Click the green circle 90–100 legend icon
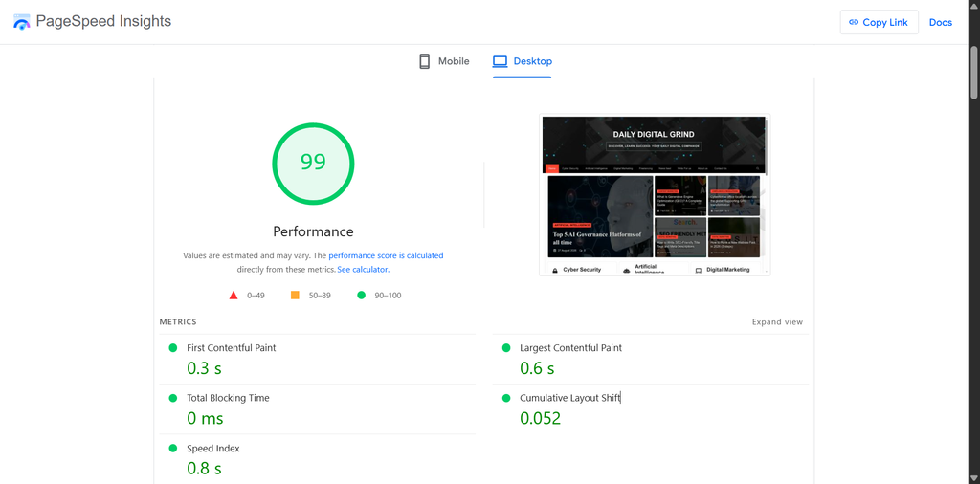This screenshot has width=980, height=484. point(361,296)
